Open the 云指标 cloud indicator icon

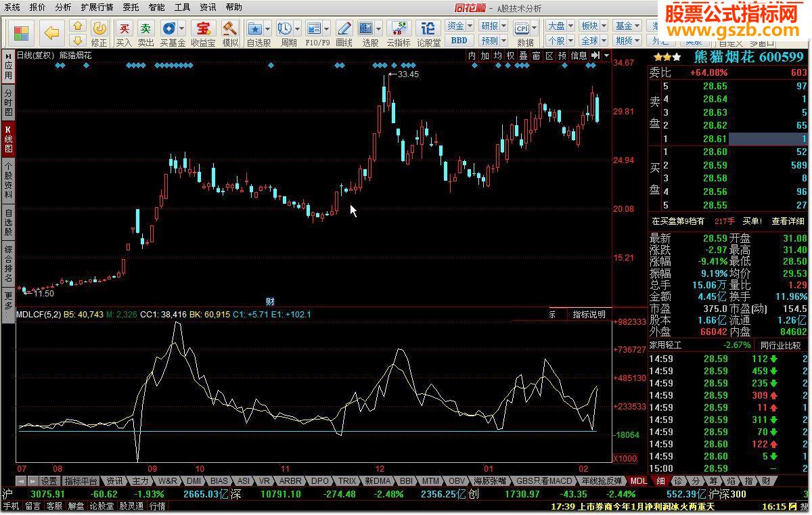[x=399, y=33]
